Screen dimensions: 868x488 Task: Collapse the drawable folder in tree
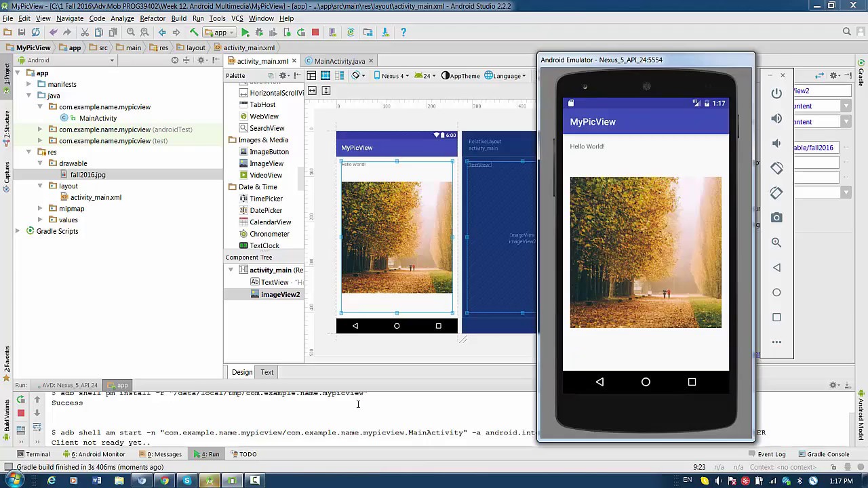40,163
